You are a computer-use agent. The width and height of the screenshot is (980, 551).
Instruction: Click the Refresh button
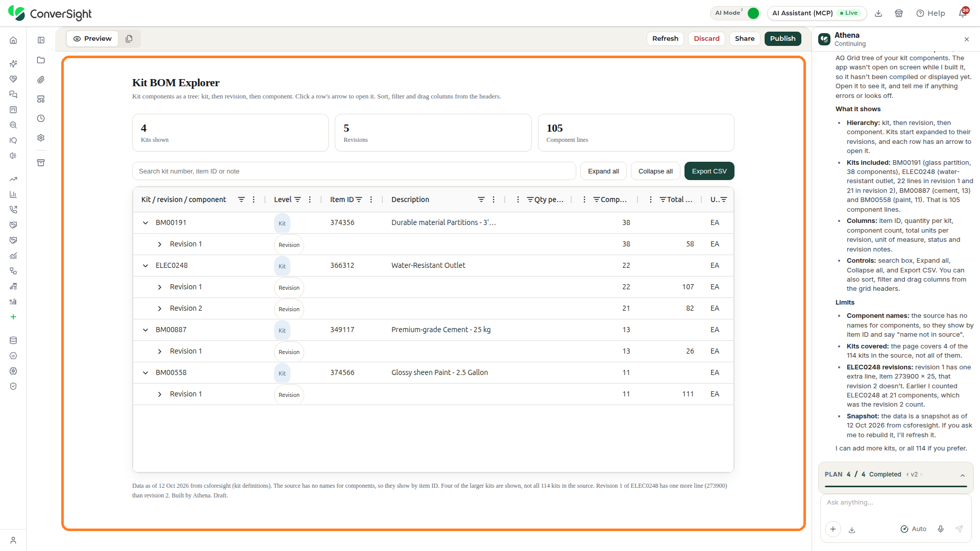point(665,39)
